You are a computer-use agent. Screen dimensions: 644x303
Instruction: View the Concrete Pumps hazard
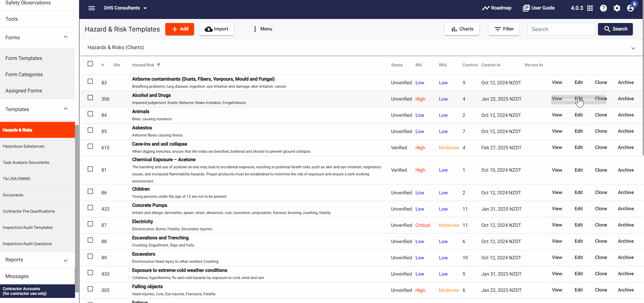(x=557, y=209)
